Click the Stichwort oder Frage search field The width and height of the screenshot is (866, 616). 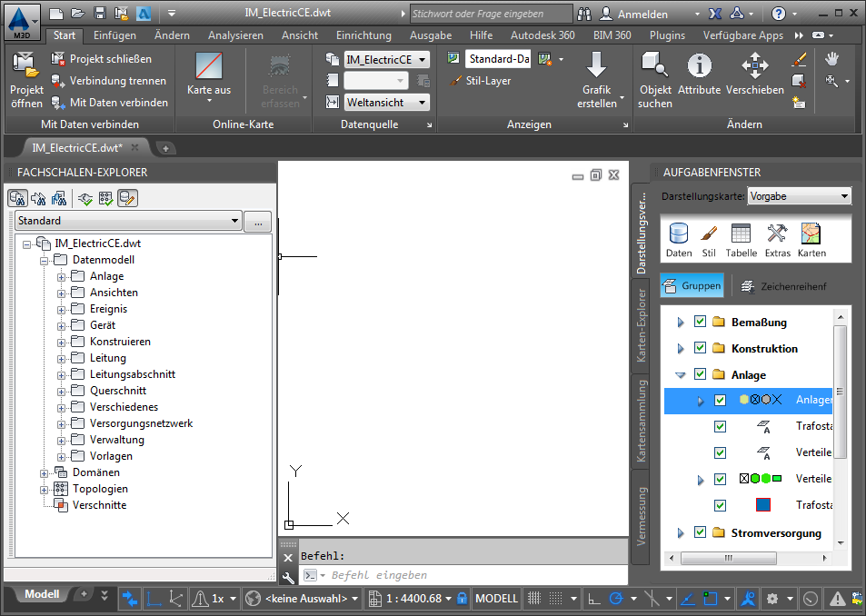(491, 14)
